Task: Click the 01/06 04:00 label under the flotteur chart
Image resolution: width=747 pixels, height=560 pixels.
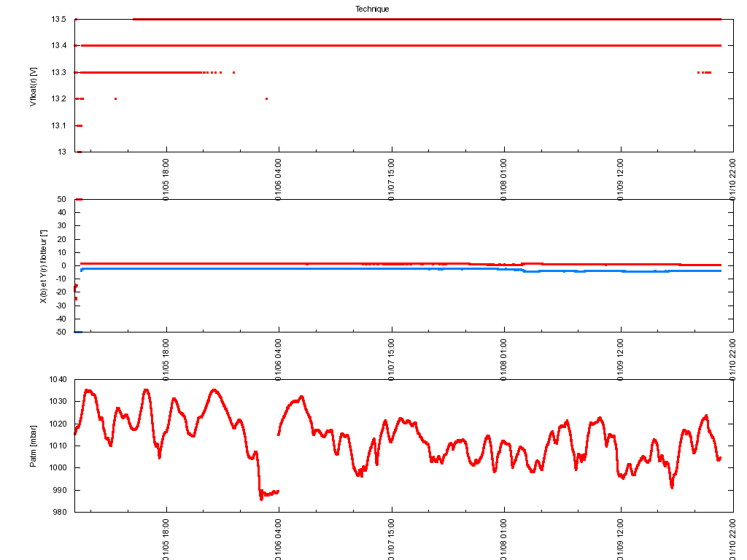Action: click(279, 358)
